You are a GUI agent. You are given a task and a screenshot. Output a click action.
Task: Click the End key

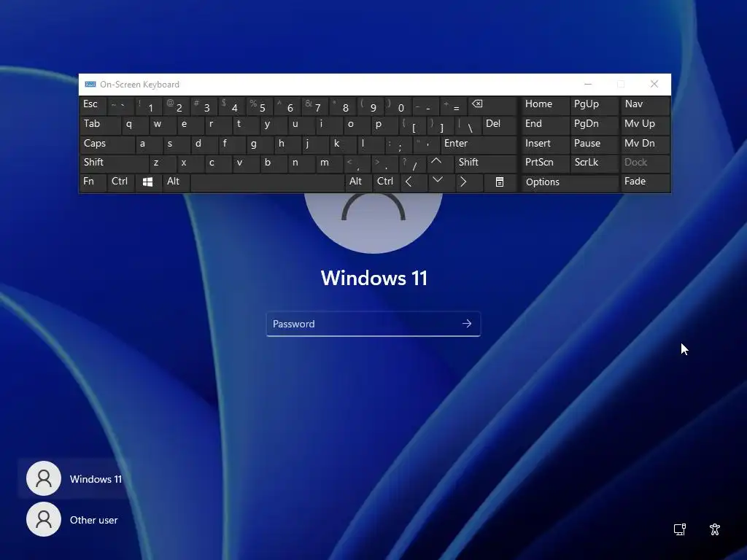(546, 125)
